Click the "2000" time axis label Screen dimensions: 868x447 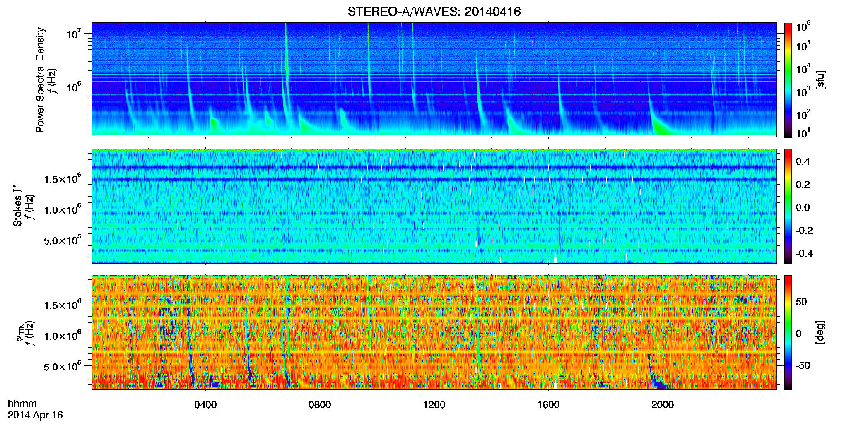pyautogui.click(x=663, y=405)
